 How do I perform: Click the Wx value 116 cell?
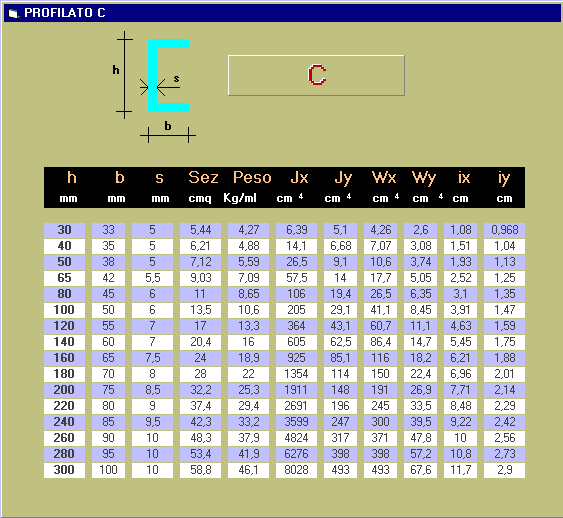(380, 358)
